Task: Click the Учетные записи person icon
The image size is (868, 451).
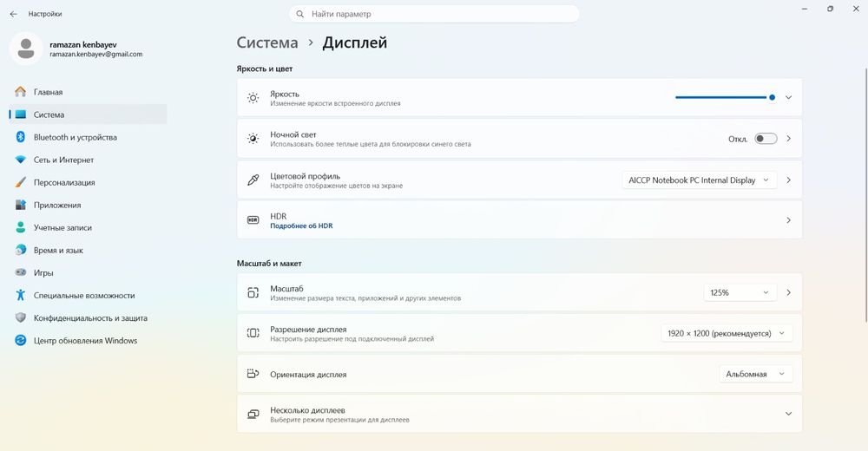Action: point(21,227)
